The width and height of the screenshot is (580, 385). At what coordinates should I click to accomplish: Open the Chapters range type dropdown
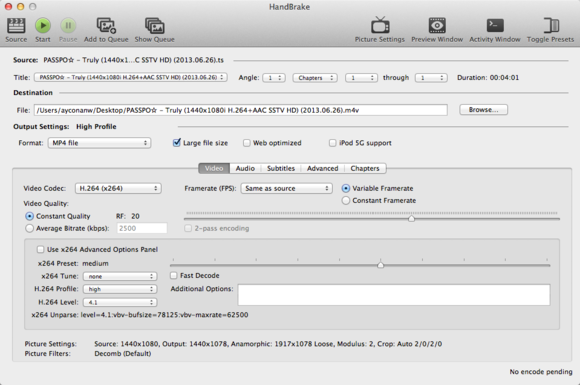(315, 78)
